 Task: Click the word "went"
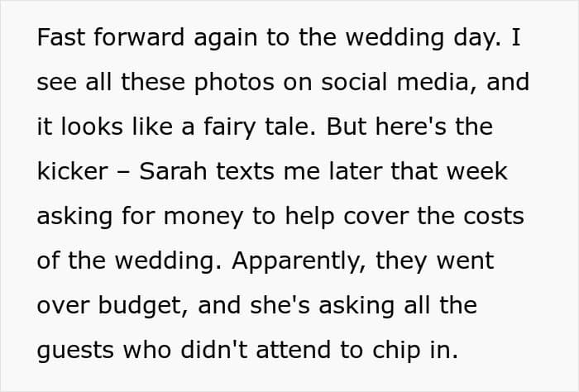click(x=459, y=261)
